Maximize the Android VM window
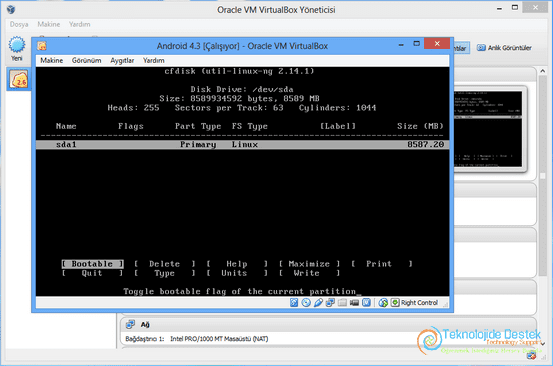Image resolution: width=553 pixels, height=366 pixels. click(x=417, y=44)
